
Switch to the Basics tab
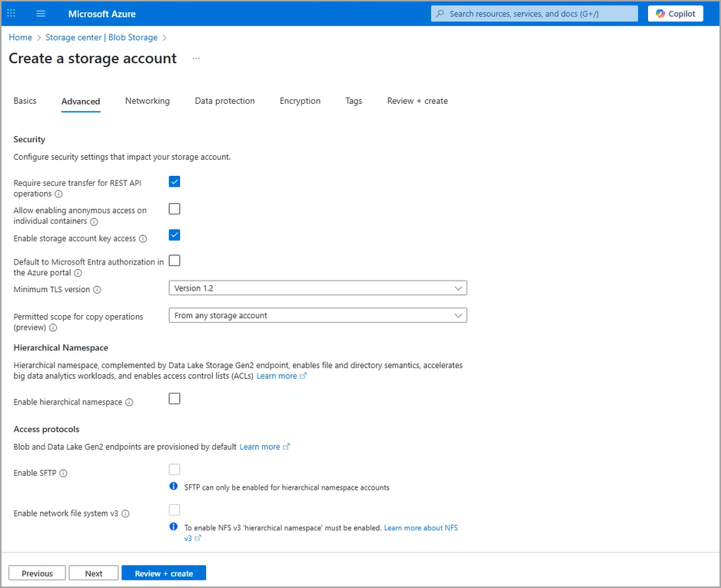[25, 101]
